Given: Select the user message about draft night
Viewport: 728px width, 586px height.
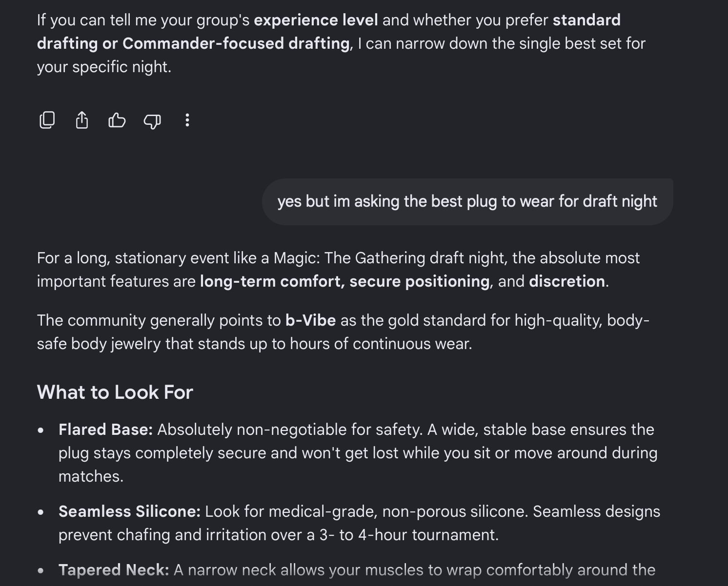Looking at the screenshot, I should [x=467, y=201].
